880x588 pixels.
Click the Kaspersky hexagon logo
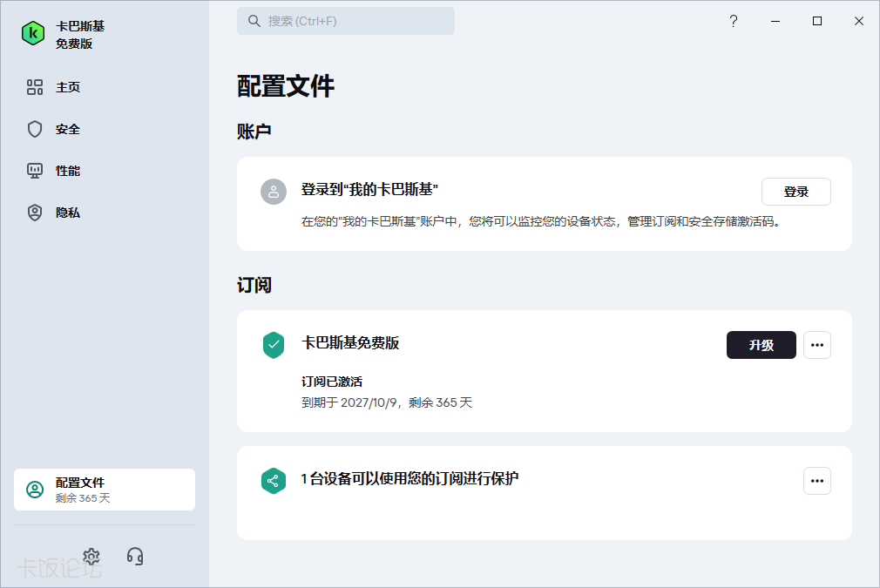point(33,33)
